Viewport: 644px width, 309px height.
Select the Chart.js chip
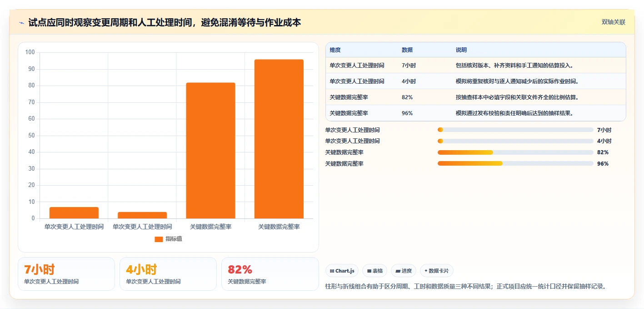(342, 271)
